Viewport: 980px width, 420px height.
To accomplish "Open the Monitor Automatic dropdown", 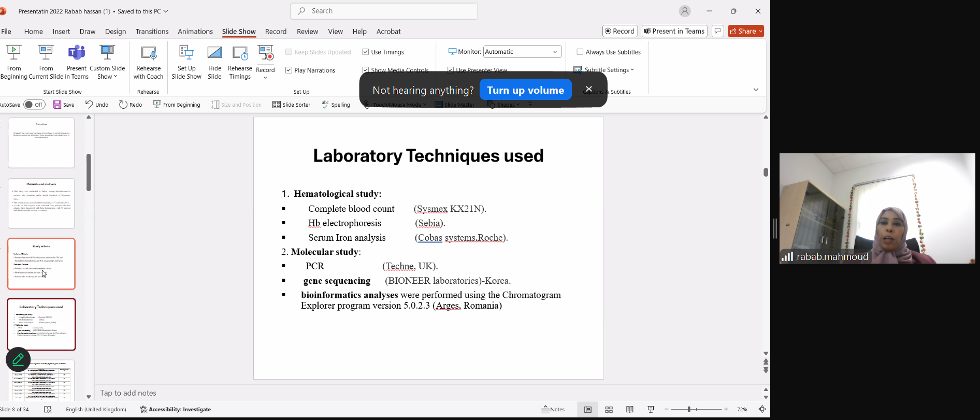I will [x=523, y=52].
